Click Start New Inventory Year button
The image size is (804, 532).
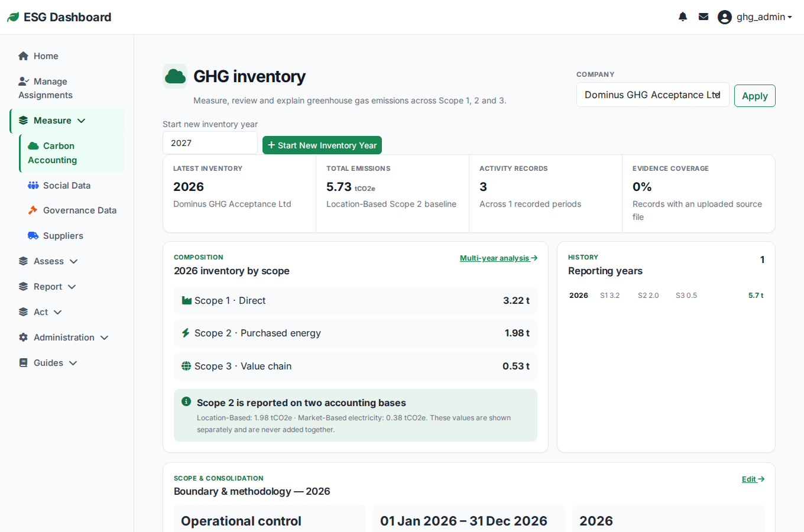[322, 145]
